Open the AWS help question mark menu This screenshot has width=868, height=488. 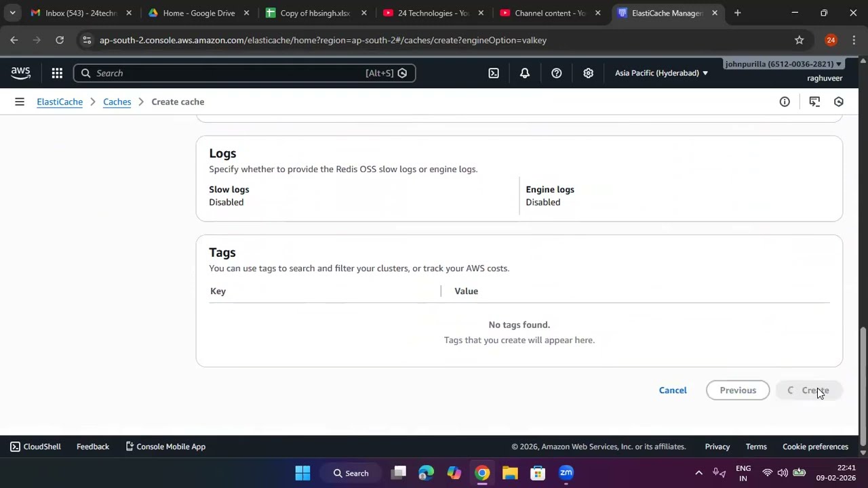tap(557, 73)
